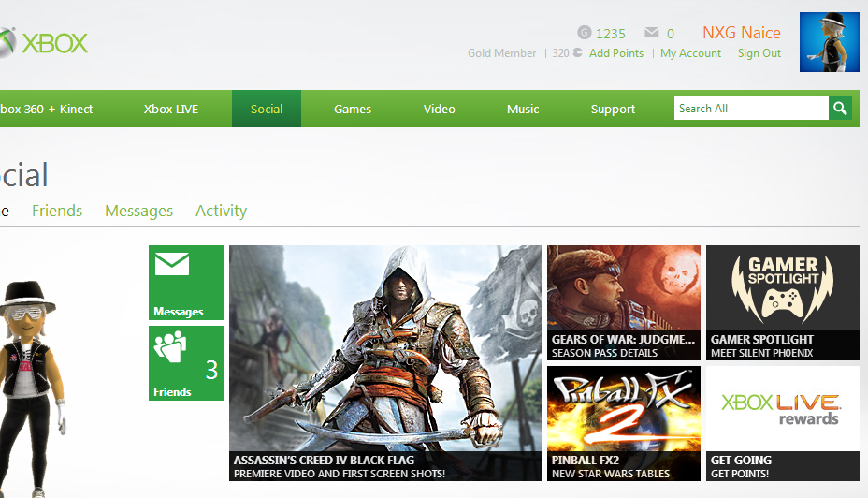Open the Xbox LIVE Rewards tile
Image resolution: width=868 pixels, height=498 pixels.
(783, 423)
